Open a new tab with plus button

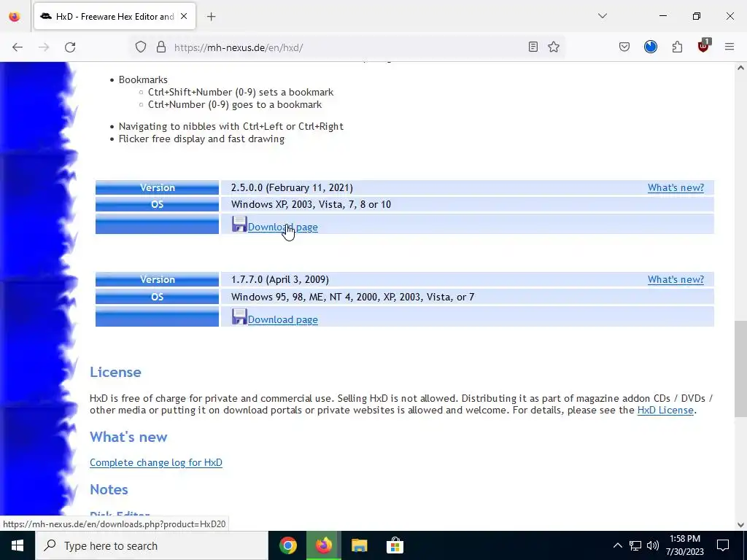tap(212, 17)
